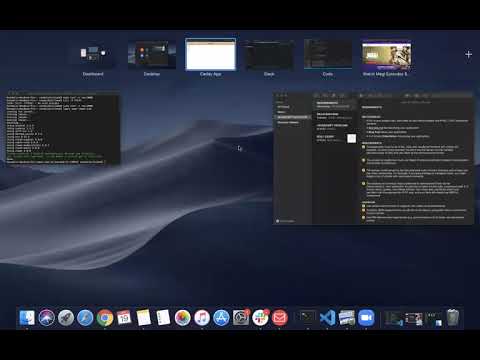Open Launchpad rocket icon in dock
Screen dimensions: 480x360
tap(66, 318)
